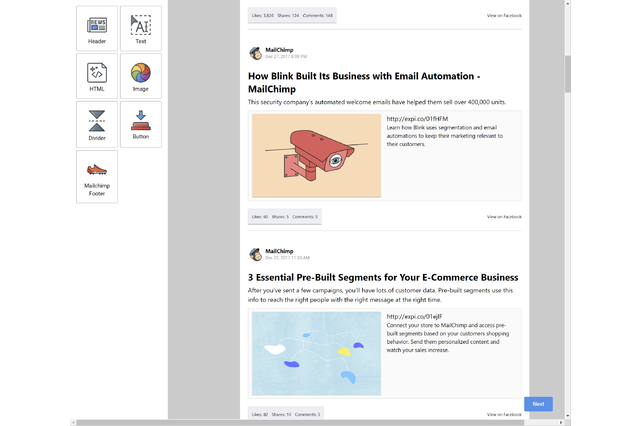640x426 pixels.
Task: Click MailChimp avatar on Blink post
Action: 256,53
